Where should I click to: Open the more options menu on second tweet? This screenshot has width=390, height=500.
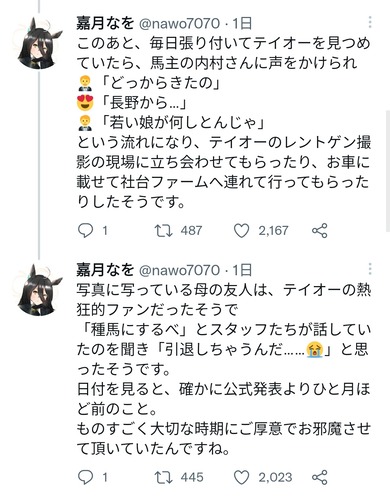tap(370, 269)
